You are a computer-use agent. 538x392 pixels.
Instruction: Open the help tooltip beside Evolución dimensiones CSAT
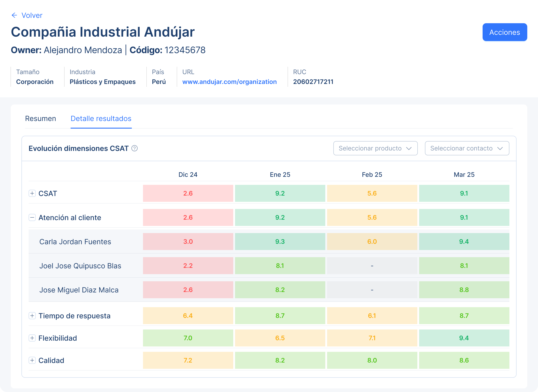134,148
